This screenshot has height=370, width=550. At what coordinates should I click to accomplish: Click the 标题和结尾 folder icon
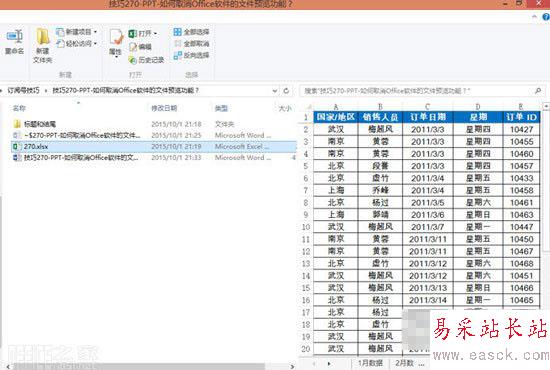tap(17, 124)
